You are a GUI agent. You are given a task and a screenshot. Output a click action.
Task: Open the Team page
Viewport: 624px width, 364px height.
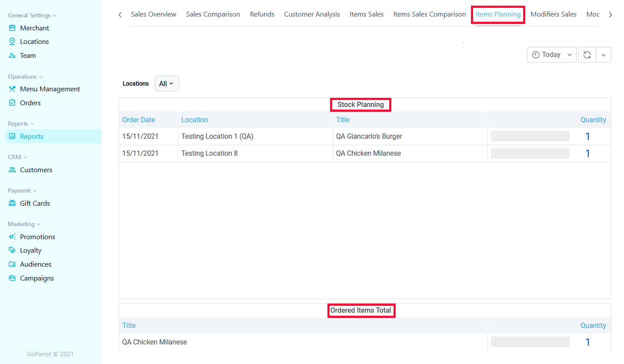pyautogui.click(x=28, y=55)
